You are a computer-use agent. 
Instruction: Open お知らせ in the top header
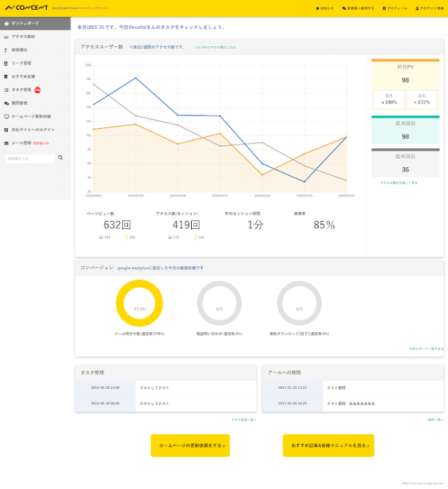tap(325, 8)
